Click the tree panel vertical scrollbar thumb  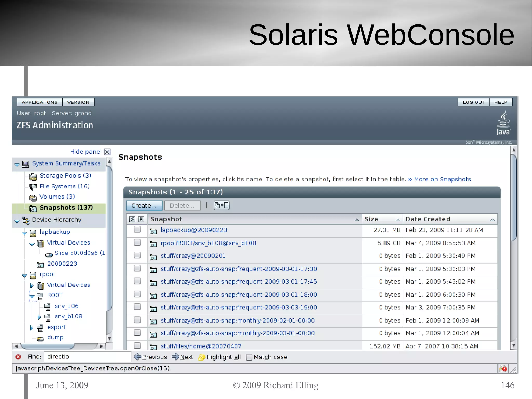coord(109,238)
